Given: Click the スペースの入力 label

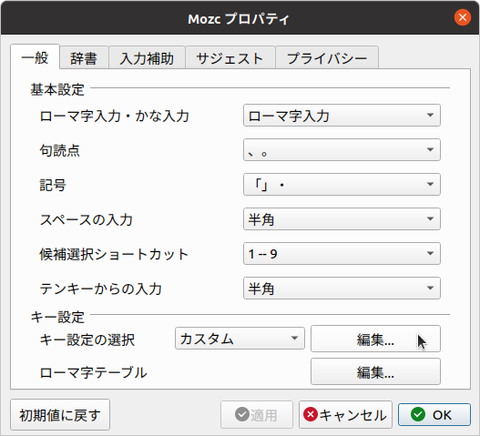Looking at the screenshot, I should (x=86, y=220).
